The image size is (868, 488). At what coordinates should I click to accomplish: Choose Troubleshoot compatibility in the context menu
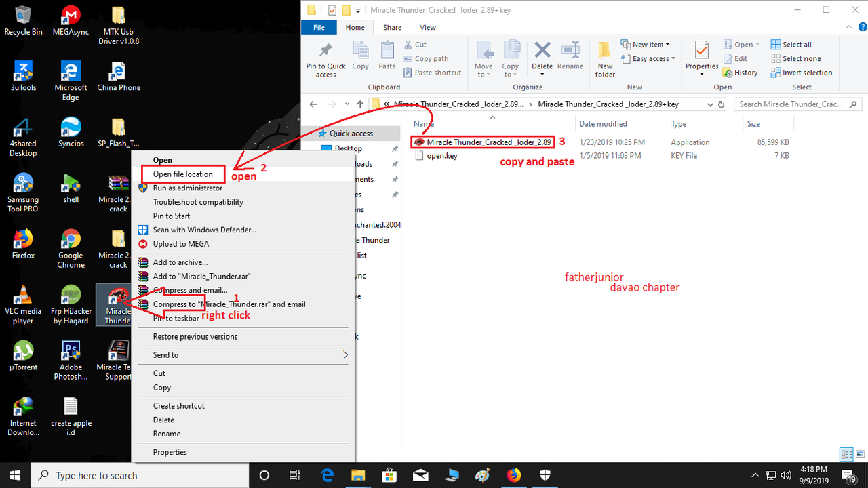click(x=198, y=202)
